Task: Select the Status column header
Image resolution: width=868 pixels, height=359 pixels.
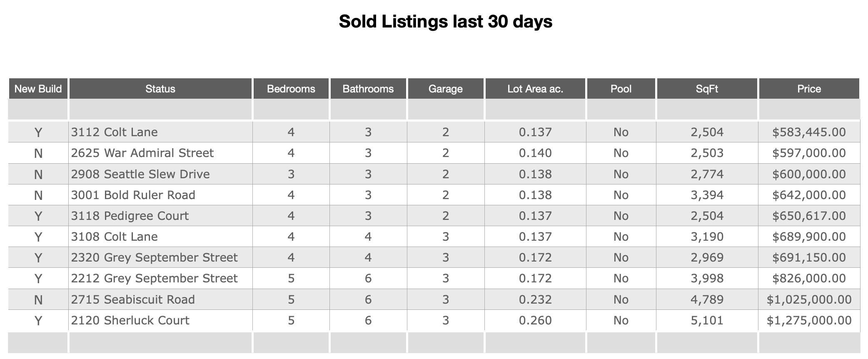Action: click(160, 89)
